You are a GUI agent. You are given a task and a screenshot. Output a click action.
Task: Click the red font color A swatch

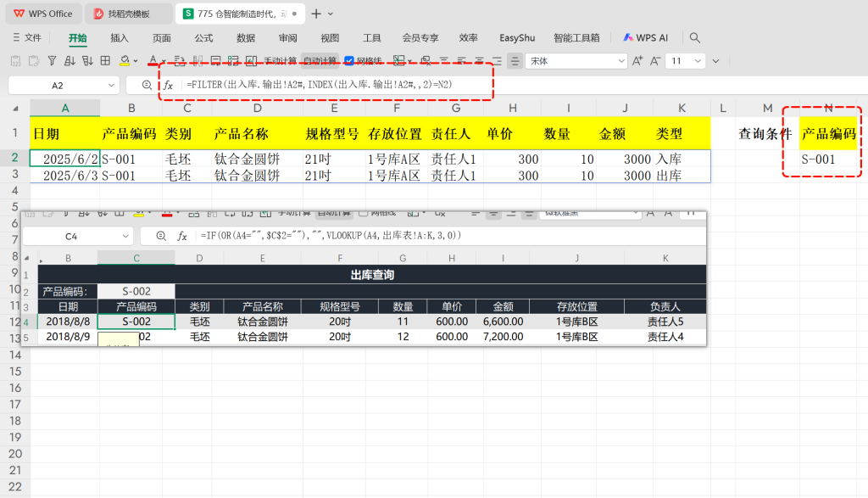[x=153, y=61]
